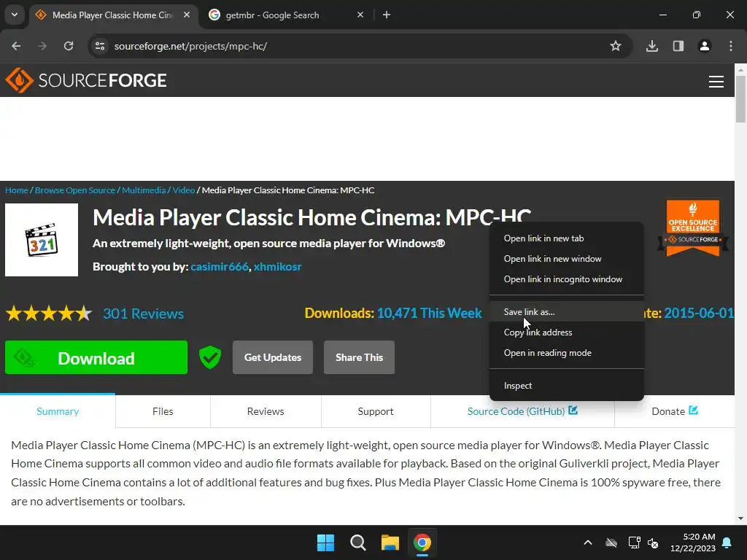Choose Open in reading mode
747x560 pixels.
[x=566, y=353]
